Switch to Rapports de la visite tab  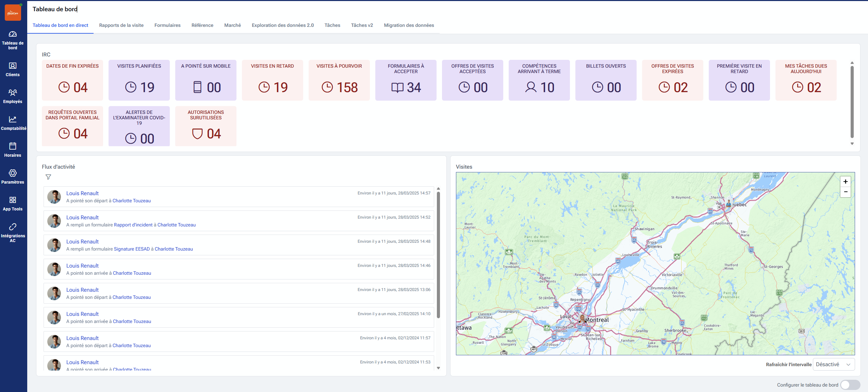(x=121, y=25)
